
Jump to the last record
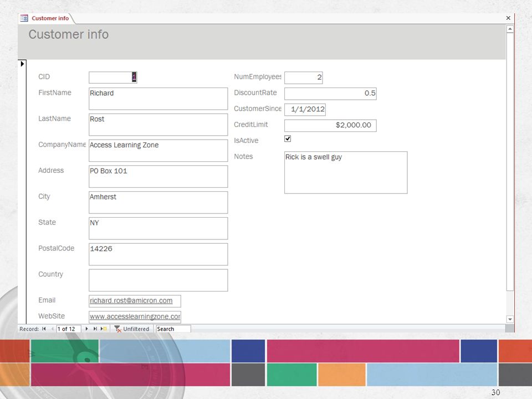click(95, 329)
